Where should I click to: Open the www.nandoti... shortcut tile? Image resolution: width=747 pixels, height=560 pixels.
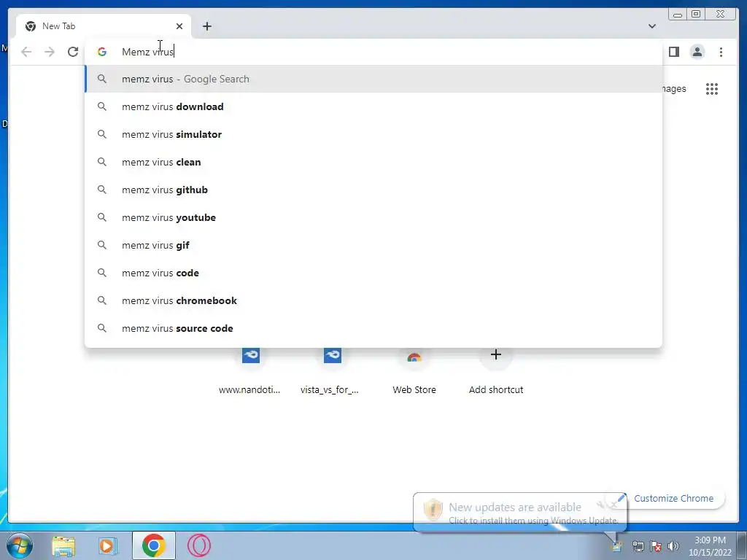[250, 371]
